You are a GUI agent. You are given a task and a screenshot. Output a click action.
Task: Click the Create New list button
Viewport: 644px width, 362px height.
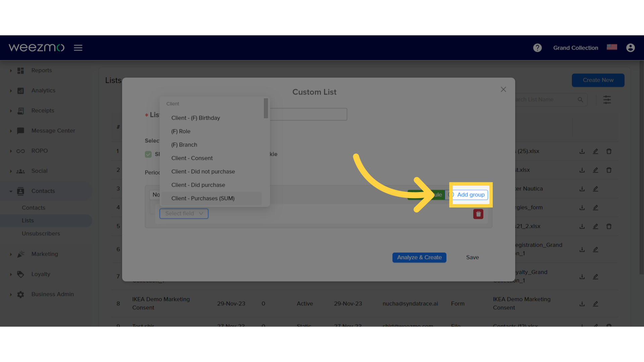coord(598,80)
